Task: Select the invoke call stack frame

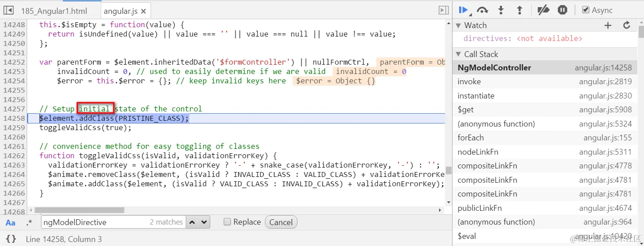Action: pyautogui.click(x=544, y=82)
